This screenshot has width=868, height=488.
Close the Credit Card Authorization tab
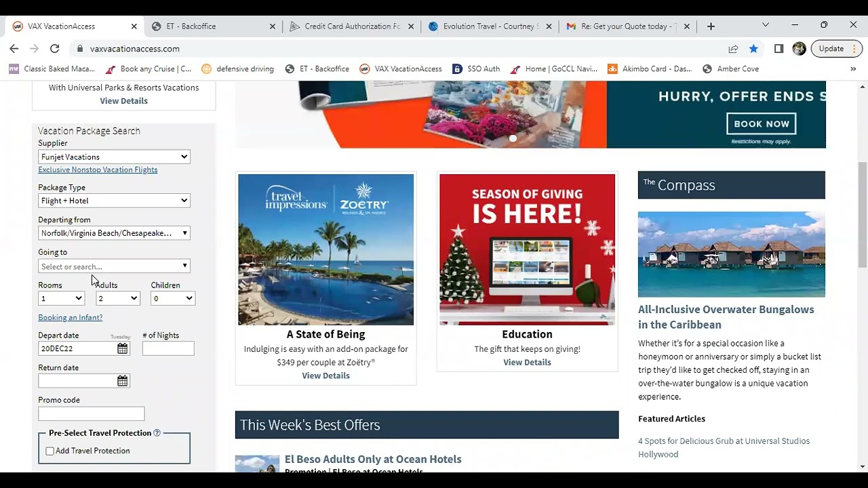(412, 26)
